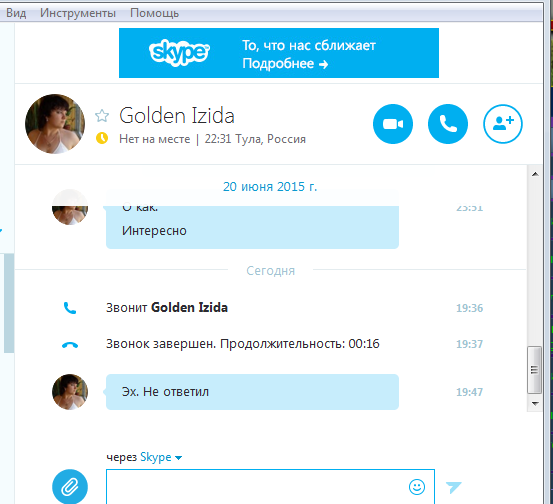Open the Вид menu
The width and height of the screenshot is (553, 504).
click(16, 13)
